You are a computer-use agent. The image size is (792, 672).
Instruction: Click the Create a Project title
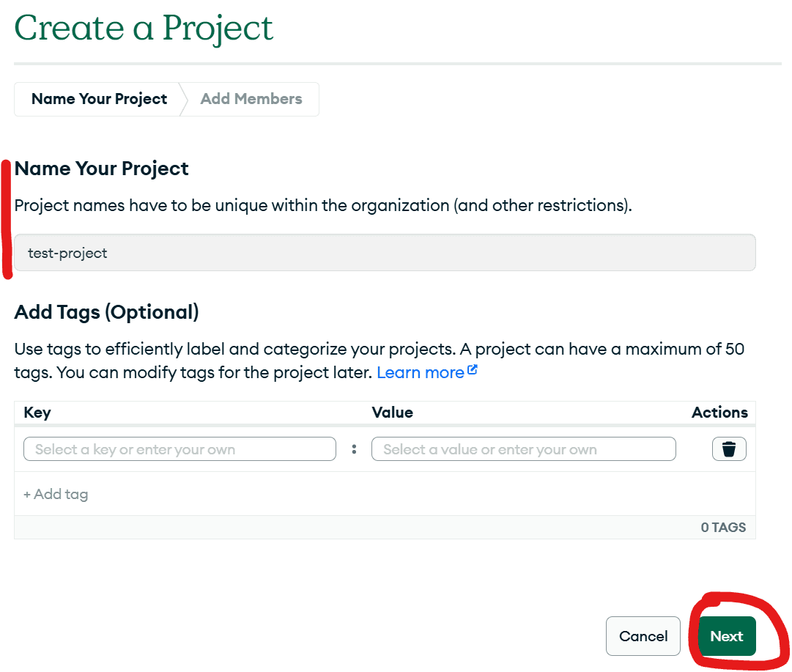tap(144, 28)
